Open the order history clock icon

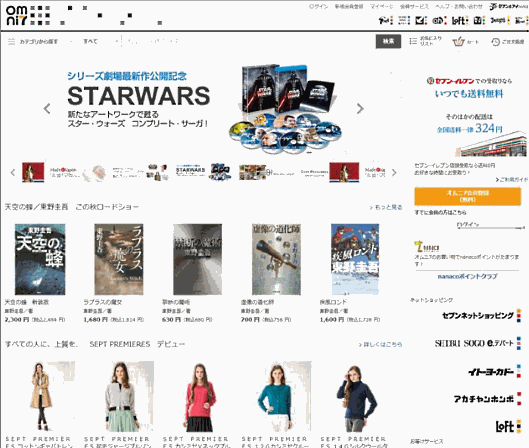(495, 42)
